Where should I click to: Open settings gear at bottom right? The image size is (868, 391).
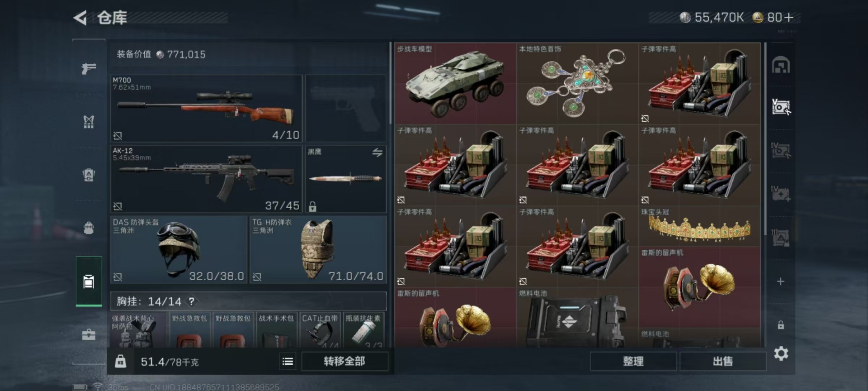click(x=781, y=353)
